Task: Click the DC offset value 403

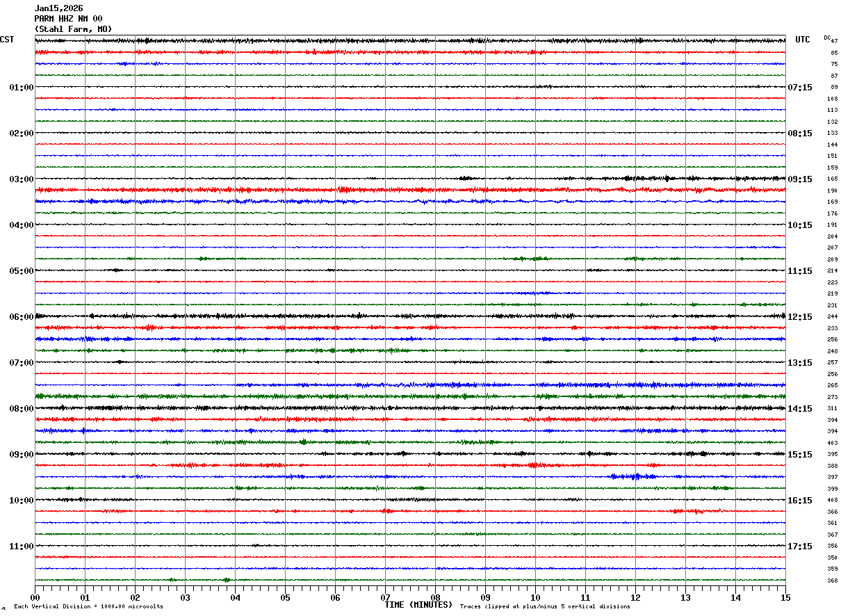Action: (x=833, y=444)
